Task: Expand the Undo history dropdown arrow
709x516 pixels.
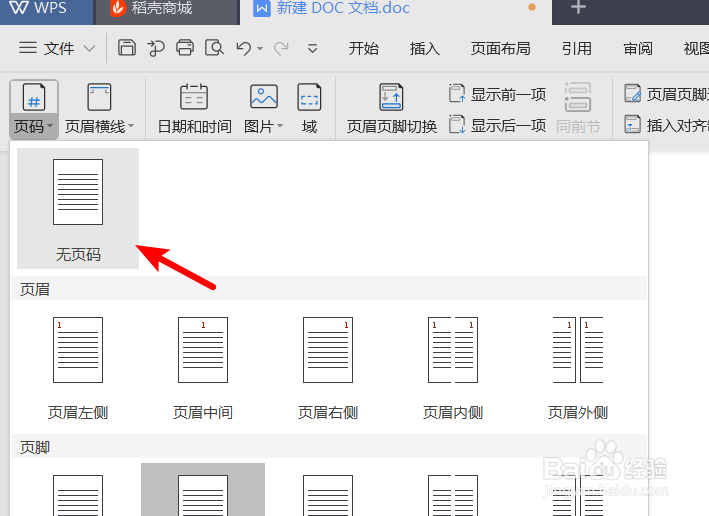Action: [260, 48]
